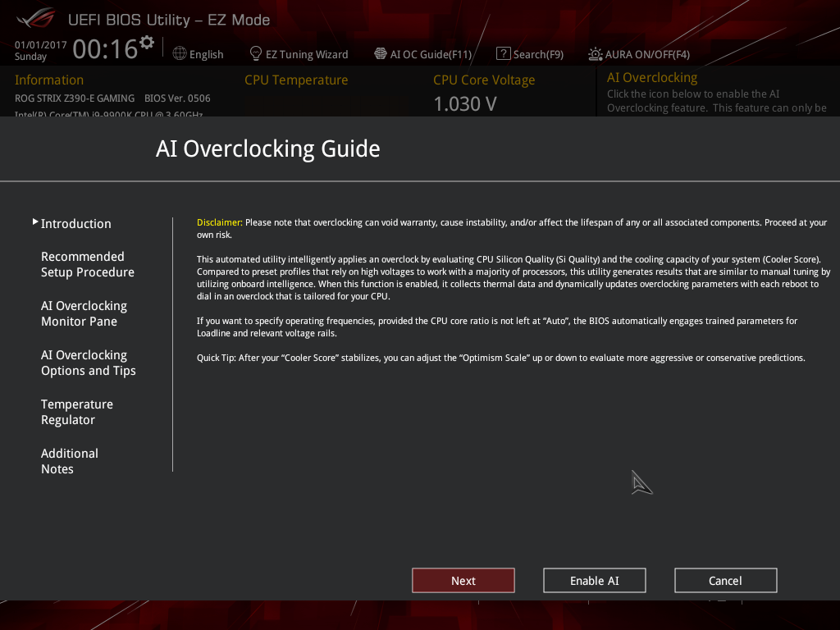Screen dimensions: 840x630
Task: Open clock settings gear icon
Action: click(147, 42)
